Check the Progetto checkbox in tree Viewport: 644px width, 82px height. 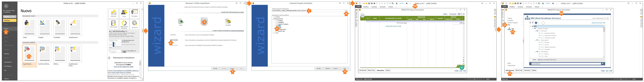[x=277, y=21]
